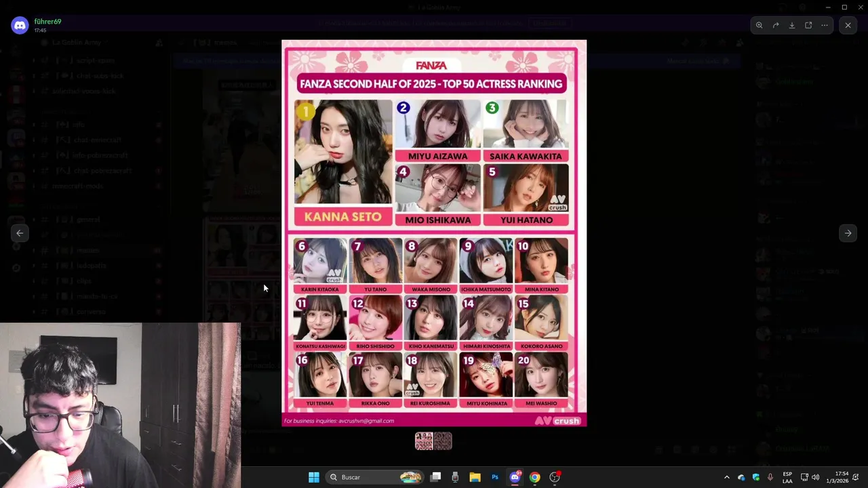This screenshot has height=488, width=868.
Task: Select the first thumbnail below the image
Action: click(424, 441)
